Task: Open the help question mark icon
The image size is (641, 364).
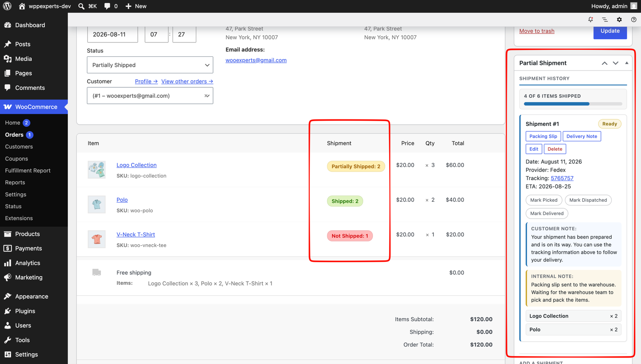Action: pos(634,19)
